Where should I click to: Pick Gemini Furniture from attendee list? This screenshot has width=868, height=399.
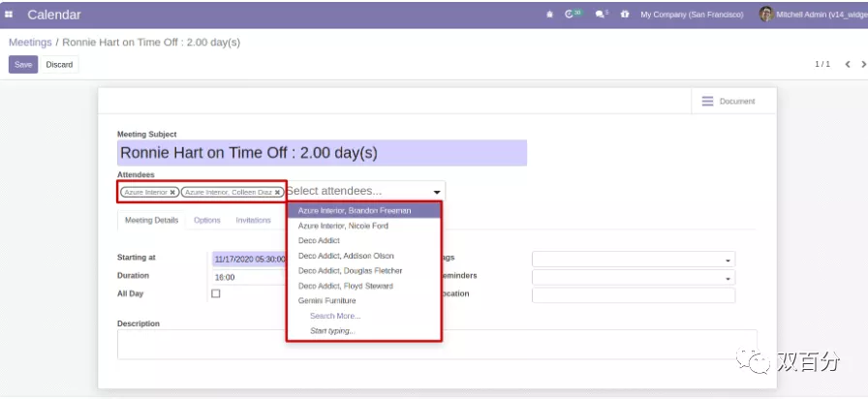pyautogui.click(x=363, y=301)
